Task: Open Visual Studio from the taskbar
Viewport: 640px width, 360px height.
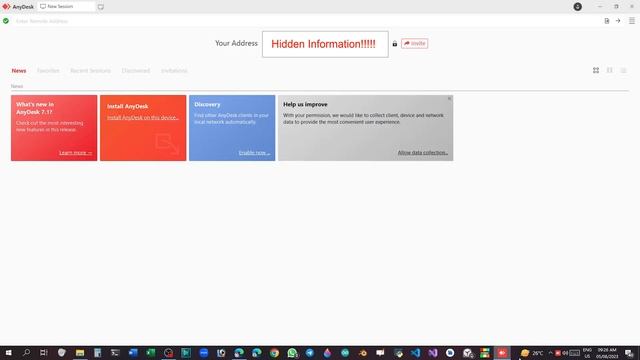Action: 433,353
